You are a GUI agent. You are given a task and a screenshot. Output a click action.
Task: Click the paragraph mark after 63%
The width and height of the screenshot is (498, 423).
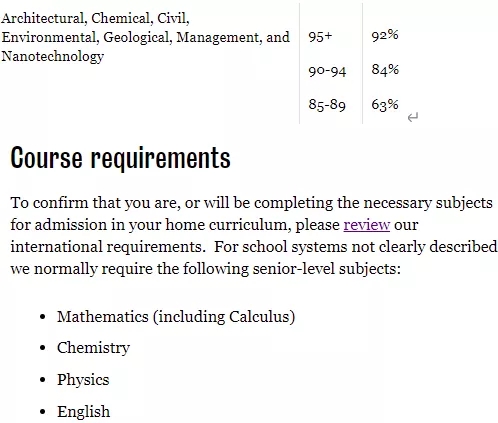pos(413,117)
